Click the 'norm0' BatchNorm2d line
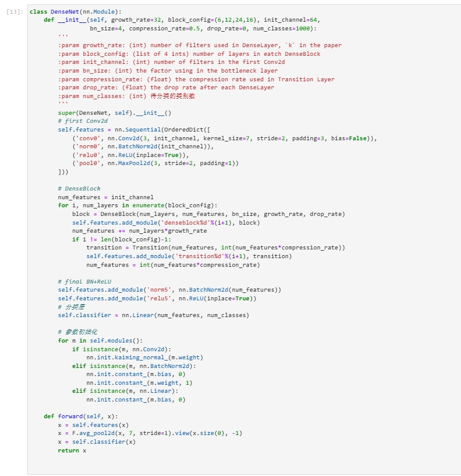461x476 pixels. point(143,146)
